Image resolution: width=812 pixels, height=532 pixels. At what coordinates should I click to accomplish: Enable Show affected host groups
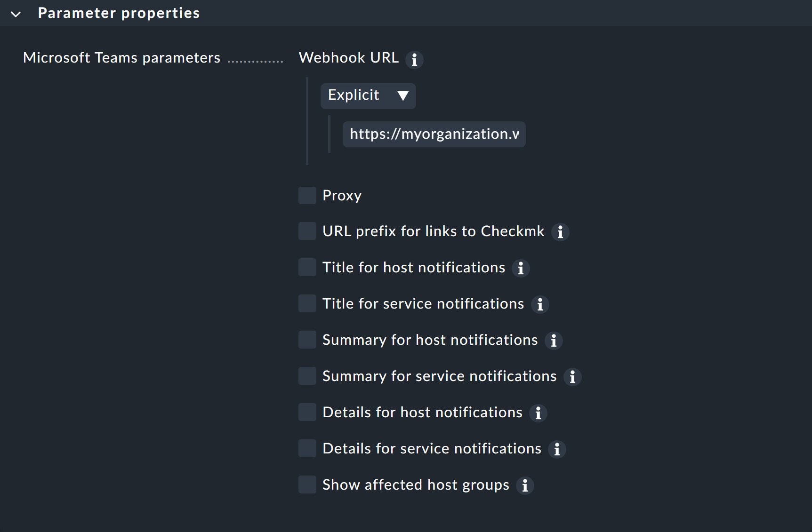pyautogui.click(x=307, y=484)
